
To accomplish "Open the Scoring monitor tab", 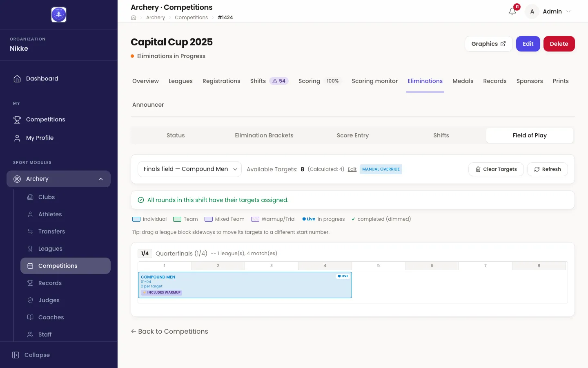I will click(374, 81).
